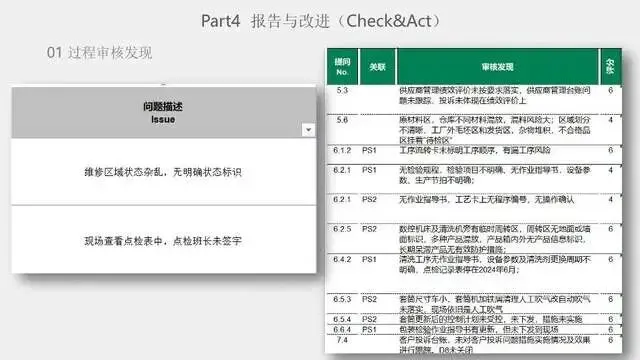Screen dimensions: 640x360
Task: Click the score 6 in row 6.4.2
Action: [x=611, y=260]
